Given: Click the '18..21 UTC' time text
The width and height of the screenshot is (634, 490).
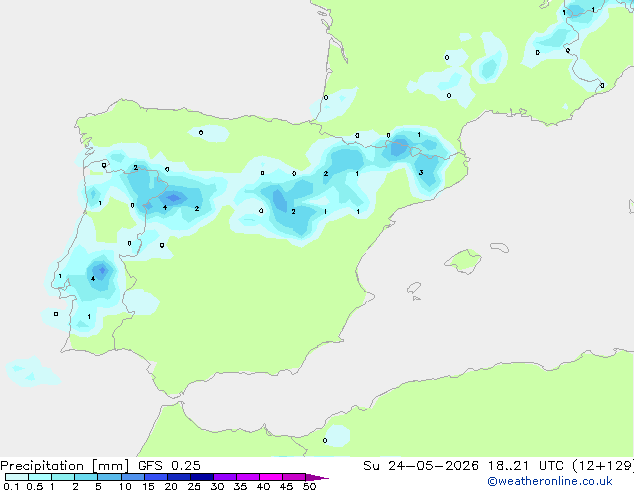Looking at the screenshot, I should [x=525, y=466].
